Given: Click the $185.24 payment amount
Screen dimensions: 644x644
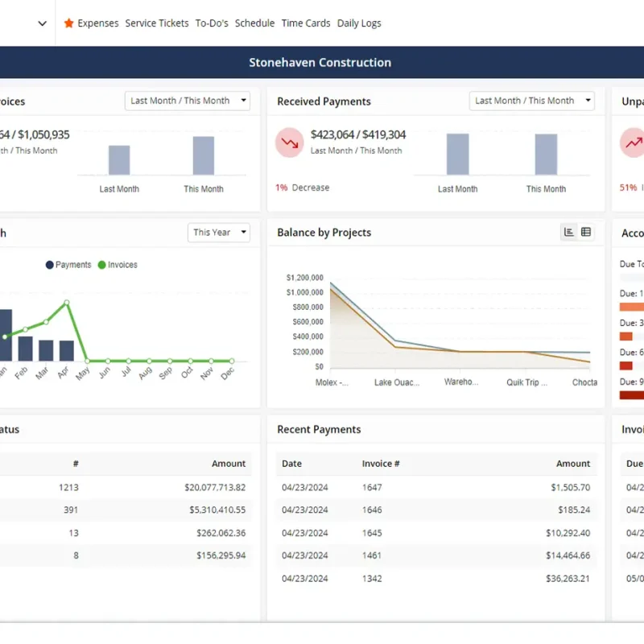Looking at the screenshot, I should tap(574, 510).
